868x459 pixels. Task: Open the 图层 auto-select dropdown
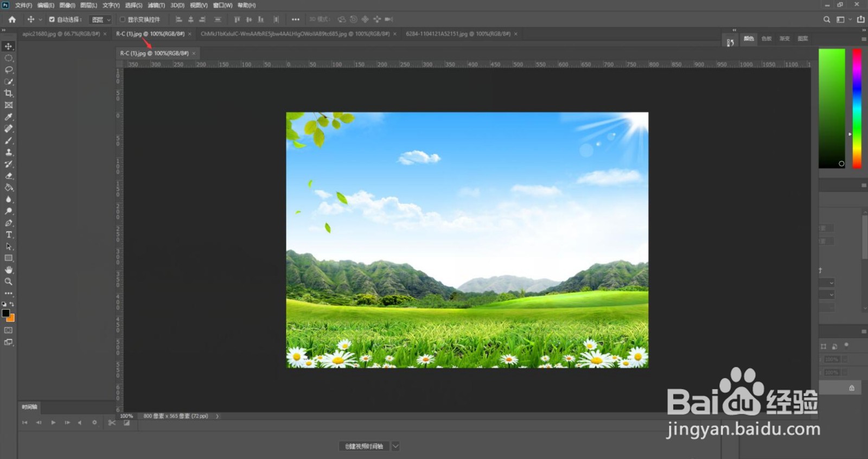[x=100, y=20]
